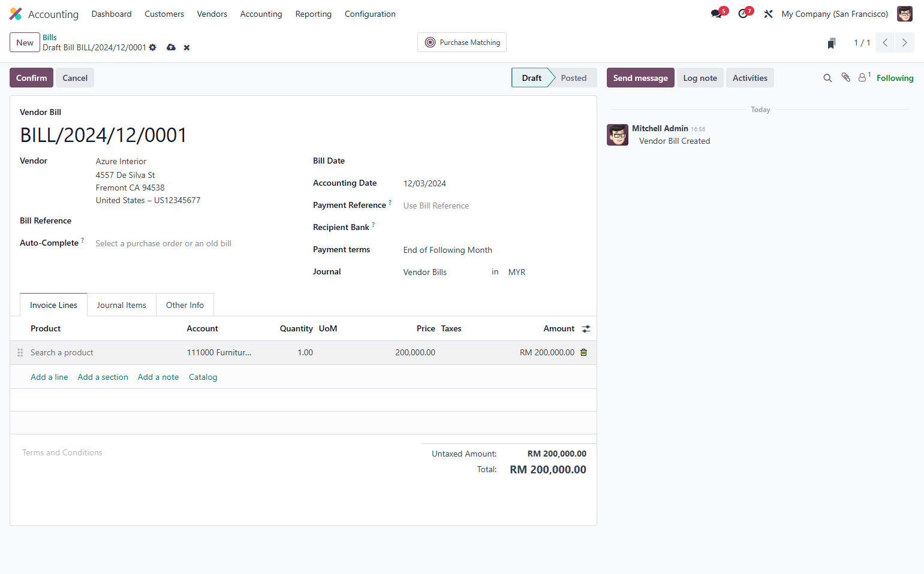Viewport: 924px width, 574px height.
Task: Open the Accounting menu item
Action: coord(261,14)
